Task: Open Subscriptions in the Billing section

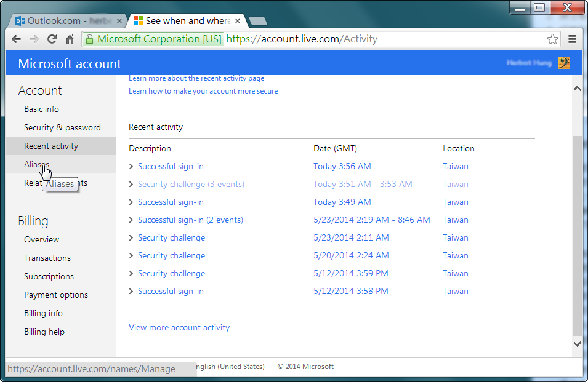Action: [49, 276]
